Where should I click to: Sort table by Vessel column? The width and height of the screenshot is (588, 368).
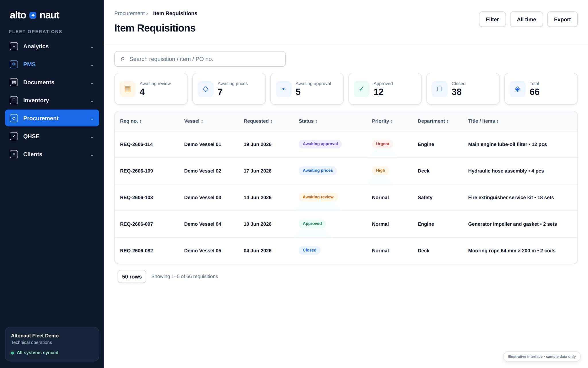(194, 121)
